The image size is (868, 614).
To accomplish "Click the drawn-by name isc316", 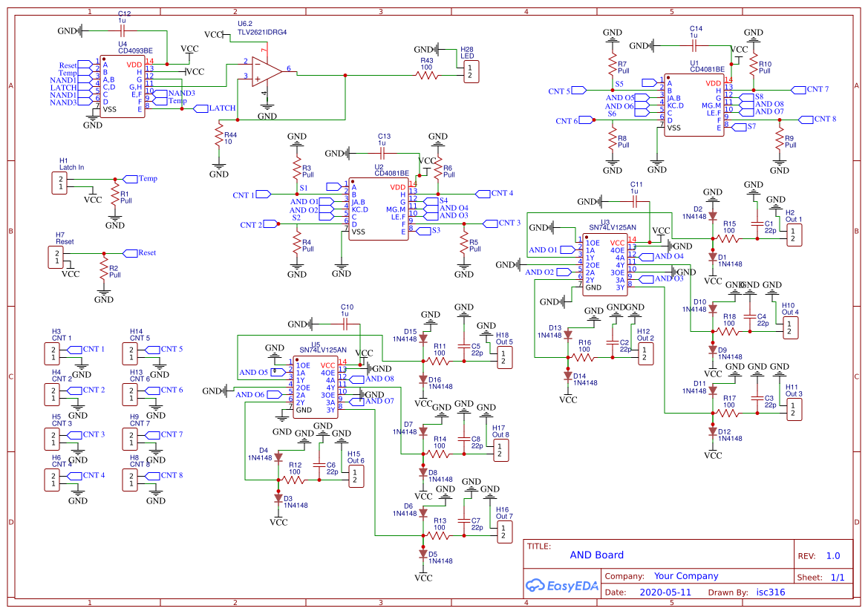I will 771,592.
